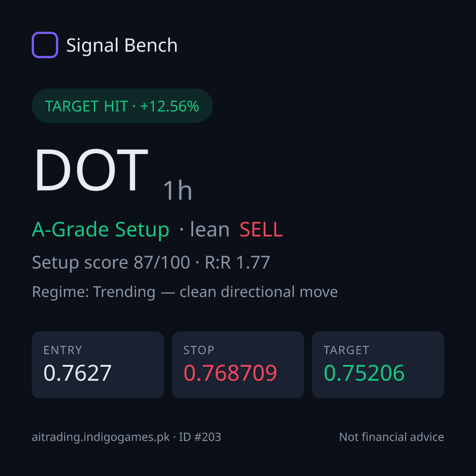
Task: Select the 1h timeframe label
Action: pyautogui.click(x=178, y=190)
